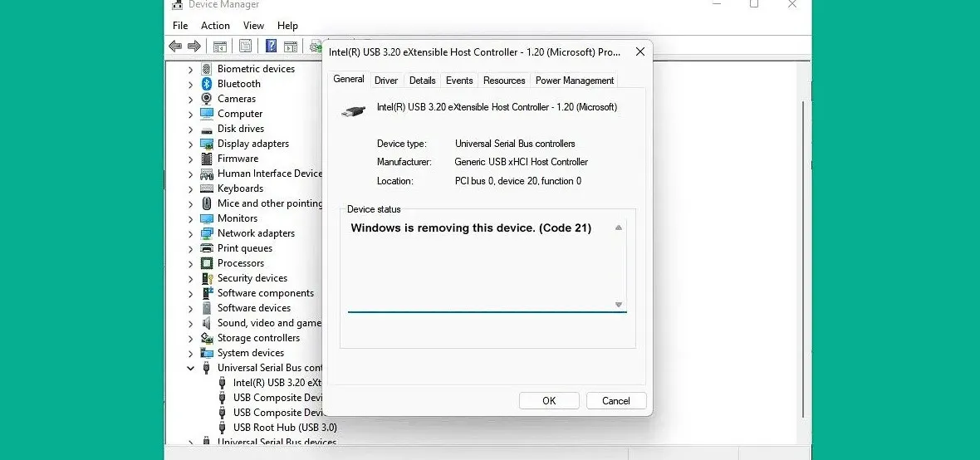Click the Back arrow toolbar icon
Screen dimensions: 980x460
(x=175, y=46)
